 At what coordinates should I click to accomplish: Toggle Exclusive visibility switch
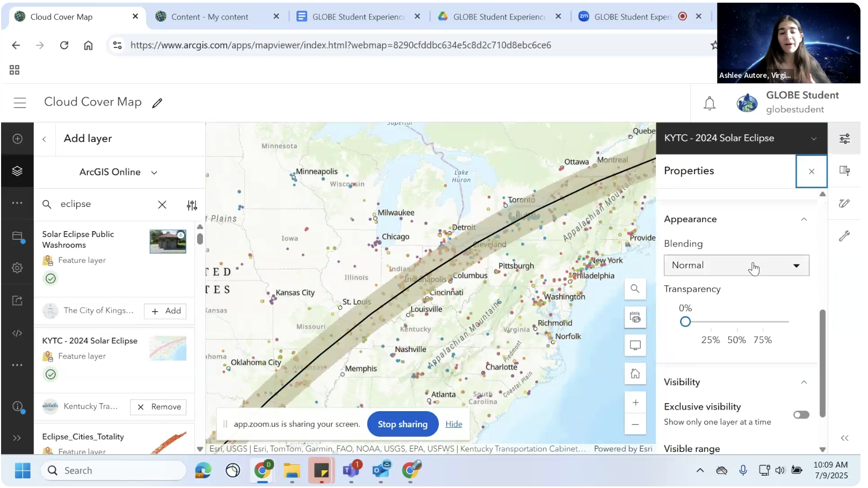[801, 414]
